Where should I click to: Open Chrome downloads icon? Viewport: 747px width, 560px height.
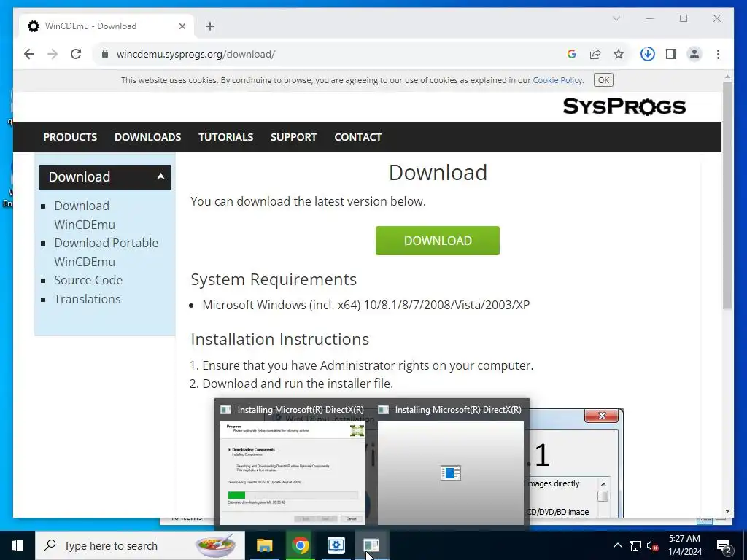tap(648, 54)
